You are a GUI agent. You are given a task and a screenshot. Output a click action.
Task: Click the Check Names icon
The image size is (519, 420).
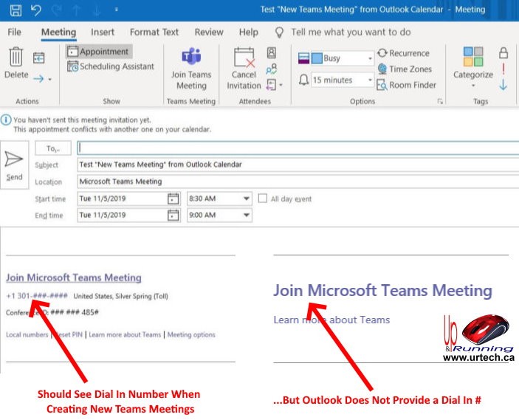coord(272,69)
